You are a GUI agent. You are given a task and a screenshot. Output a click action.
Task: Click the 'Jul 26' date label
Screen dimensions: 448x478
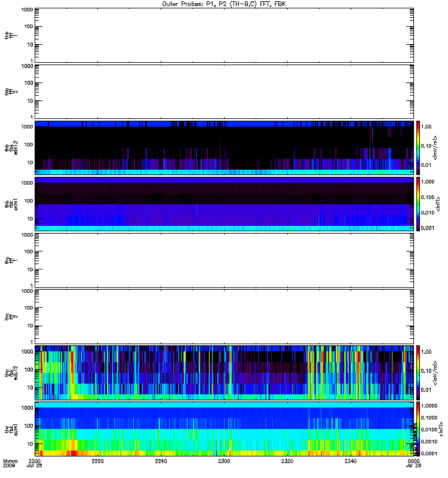413,466
